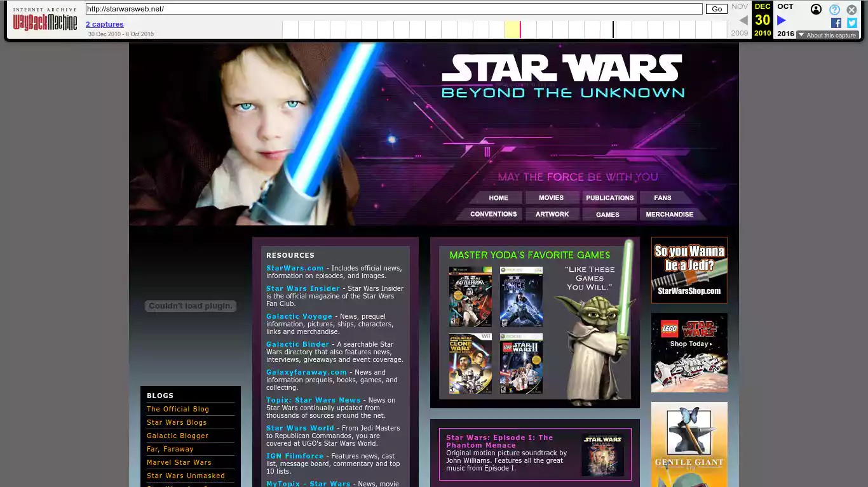Viewport: 868px width, 487px height.
Task: Select the Merchandise navigation tab
Action: click(x=669, y=214)
